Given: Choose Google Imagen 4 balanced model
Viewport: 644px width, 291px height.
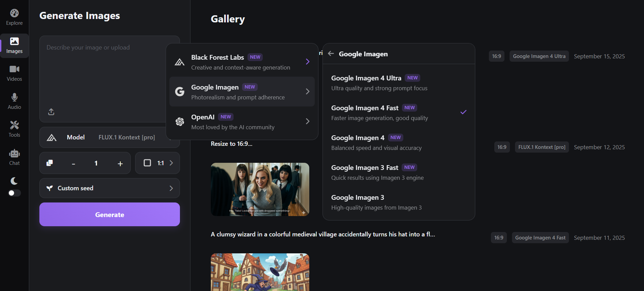Looking at the screenshot, I should coord(399,142).
